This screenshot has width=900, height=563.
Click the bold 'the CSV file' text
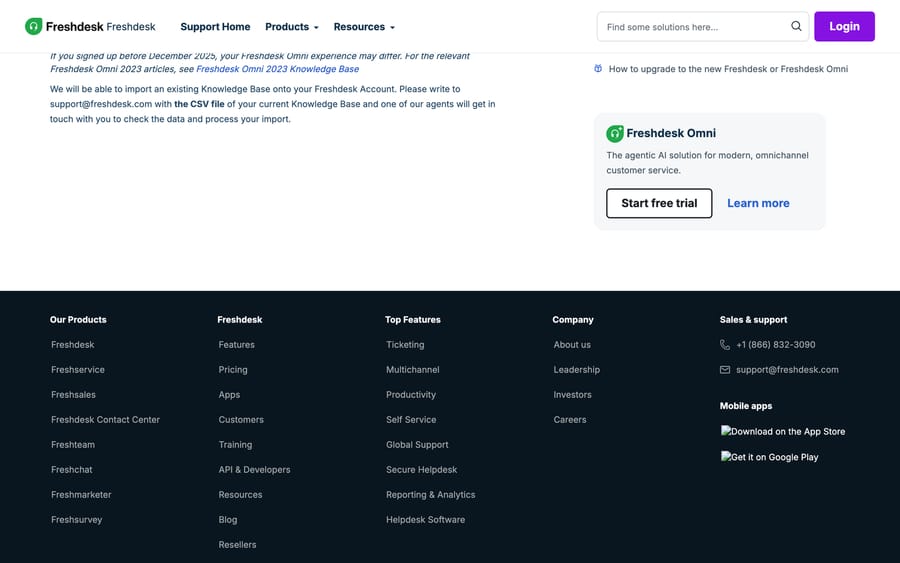[x=199, y=104]
